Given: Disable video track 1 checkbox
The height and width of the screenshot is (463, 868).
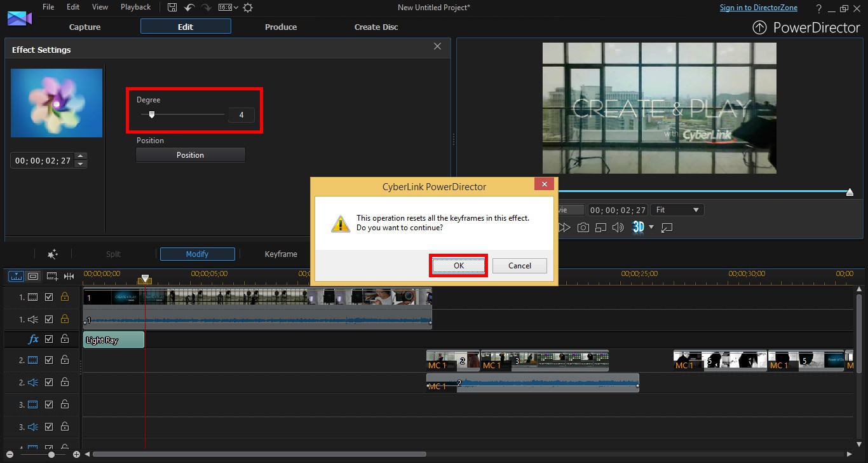Looking at the screenshot, I should [x=49, y=297].
